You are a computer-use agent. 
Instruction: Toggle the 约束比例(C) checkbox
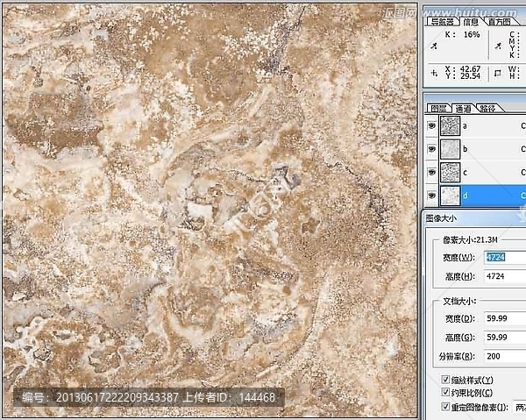pos(445,392)
